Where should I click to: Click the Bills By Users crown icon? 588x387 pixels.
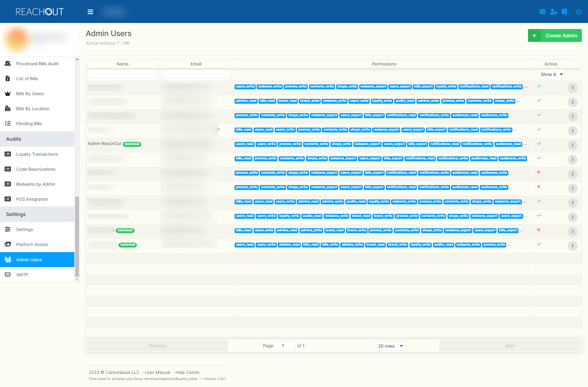pyautogui.click(x=8, y=94)
